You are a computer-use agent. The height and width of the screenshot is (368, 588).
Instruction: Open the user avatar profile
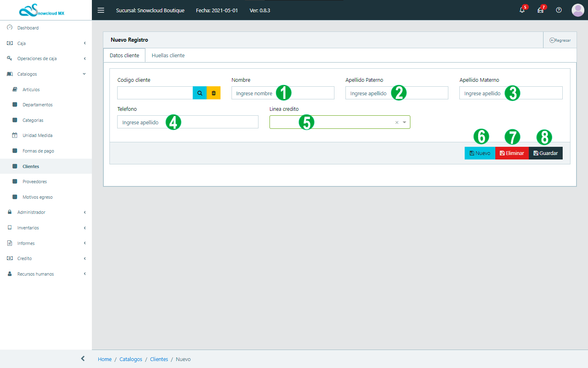(x=577, y=10)
